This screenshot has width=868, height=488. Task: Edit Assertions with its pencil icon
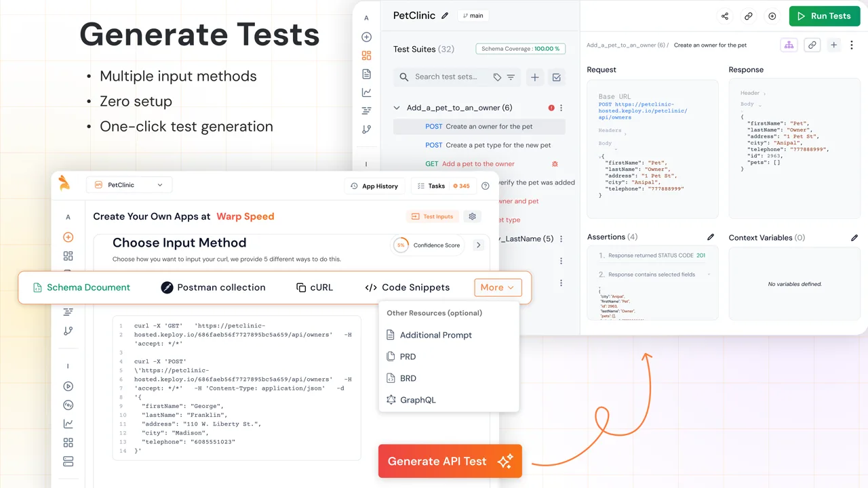(711, 237)
